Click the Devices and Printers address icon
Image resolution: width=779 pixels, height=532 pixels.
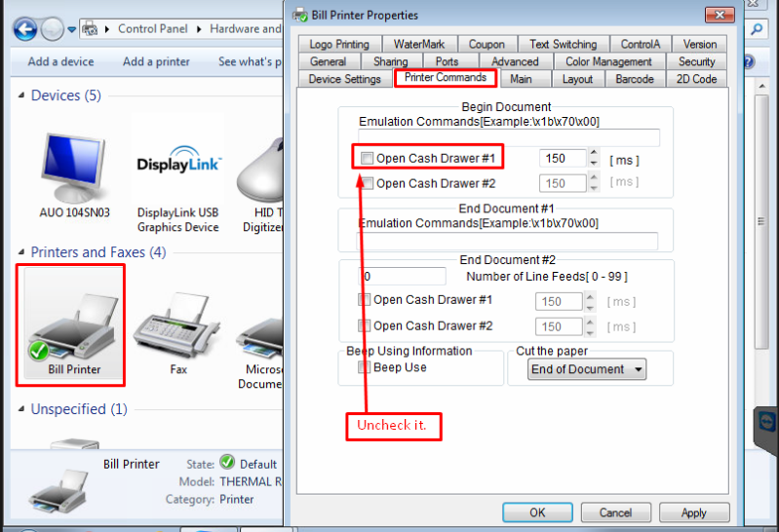coord(90,29)
